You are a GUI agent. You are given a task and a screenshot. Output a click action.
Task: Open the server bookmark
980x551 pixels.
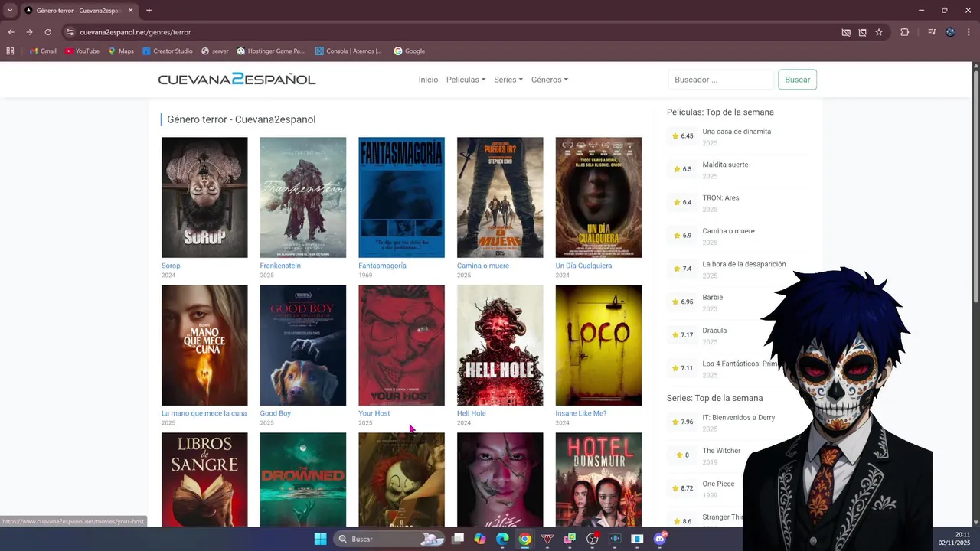tap(214, 51)
